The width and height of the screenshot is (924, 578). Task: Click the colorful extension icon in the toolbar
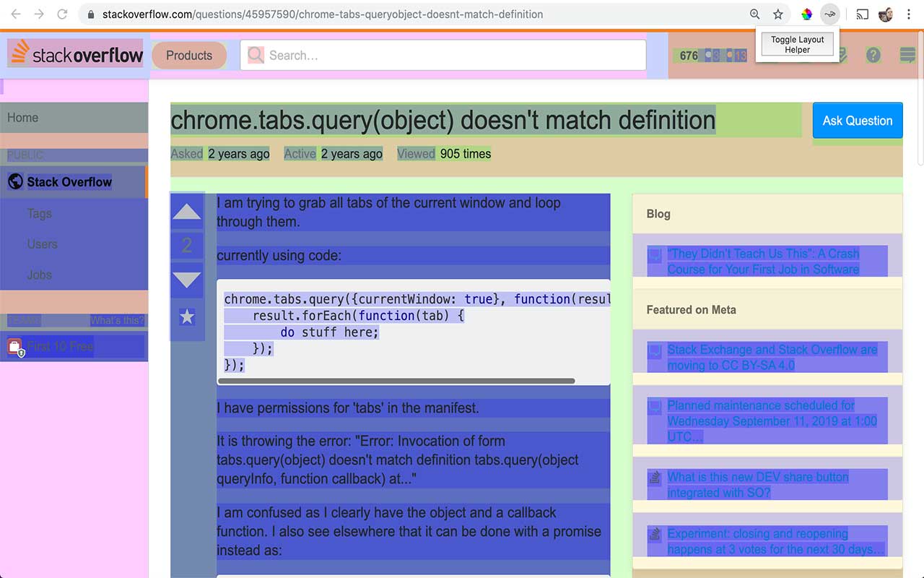click(806, 14)
